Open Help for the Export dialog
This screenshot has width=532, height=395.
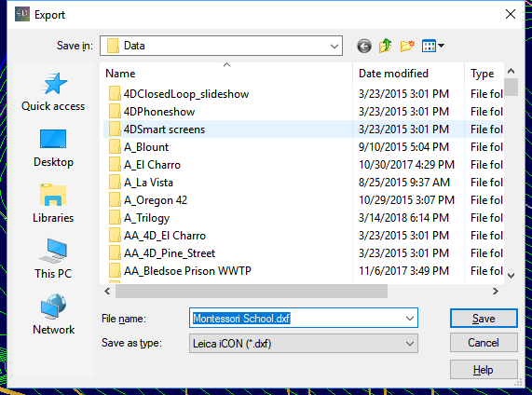[484, 370]
